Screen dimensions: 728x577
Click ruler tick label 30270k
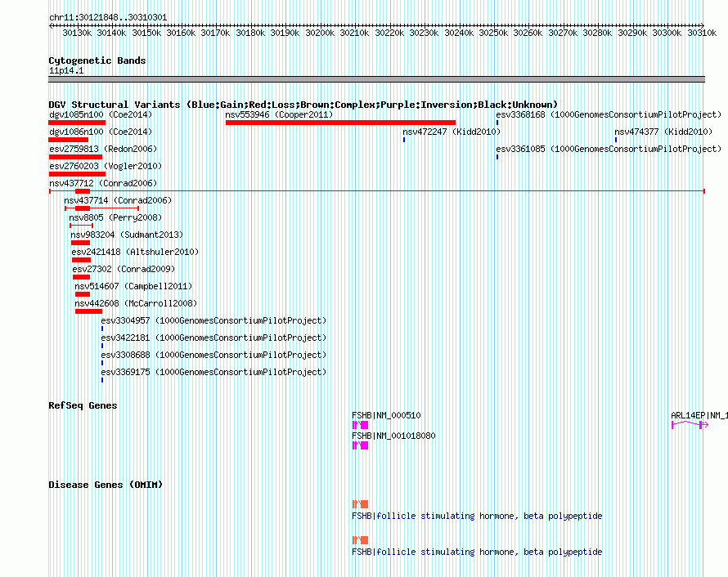pos(564,33)
